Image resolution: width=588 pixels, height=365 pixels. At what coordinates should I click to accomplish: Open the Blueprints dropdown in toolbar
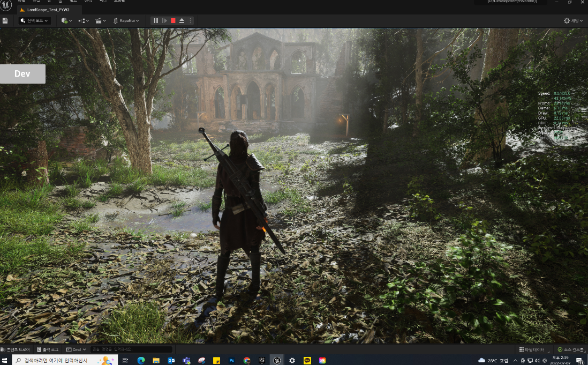point(83,20)
